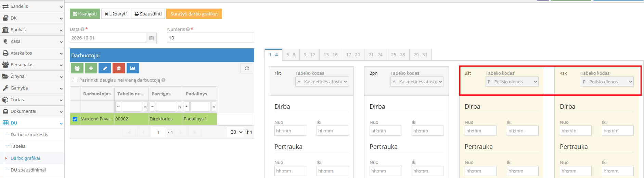Click the Personalas people icon
The height and width of the screenshot is (178, 644).
(x=5, y=65)
